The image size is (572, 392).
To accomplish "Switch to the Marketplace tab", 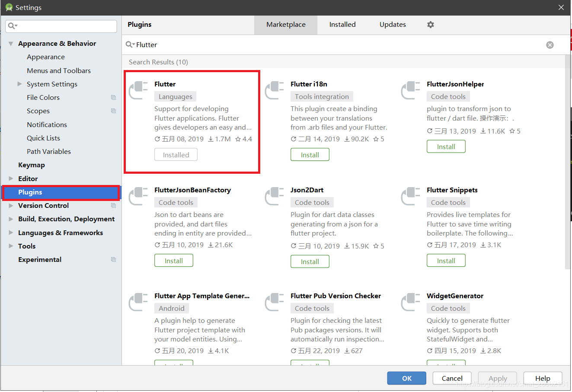I will click(286, 25).
